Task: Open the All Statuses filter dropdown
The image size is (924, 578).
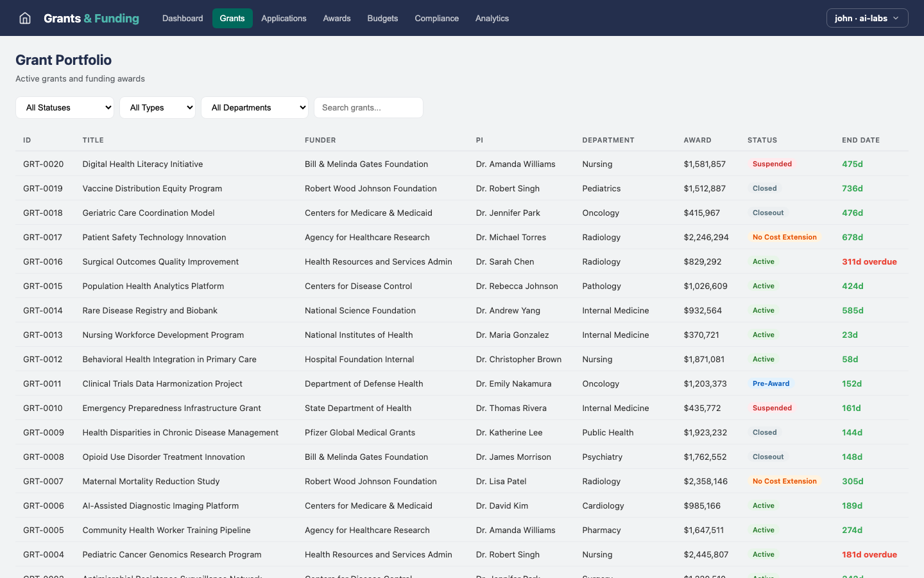Action: (x=64, y=107)
